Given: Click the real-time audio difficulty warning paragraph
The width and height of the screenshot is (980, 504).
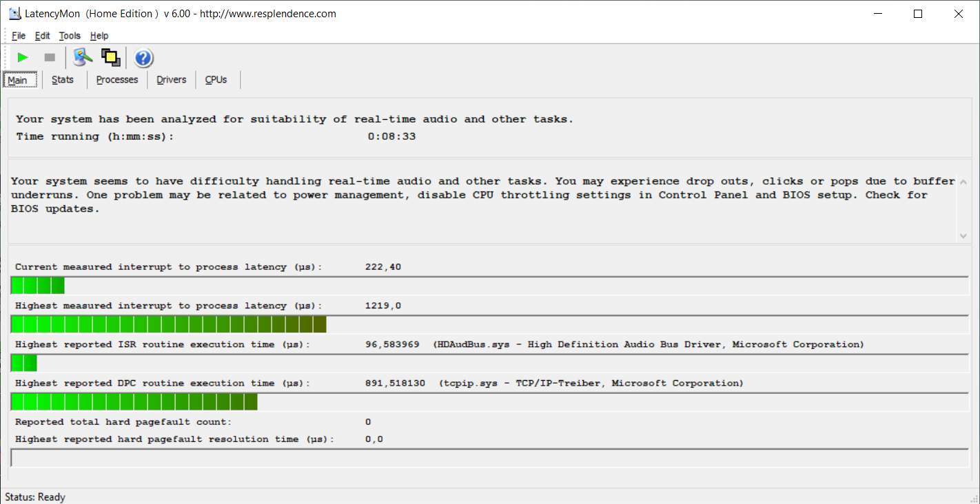Looking at the screenshot, I should pyautogui.click(x=483, y=195).
